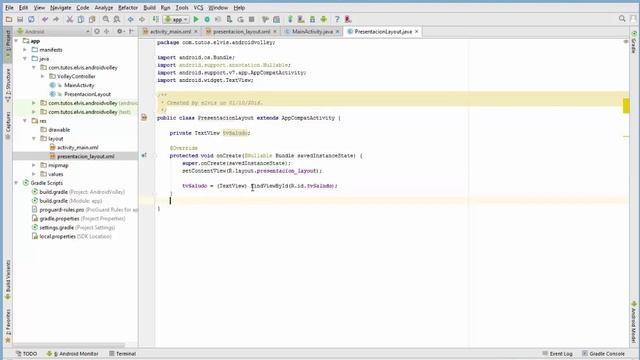Hide the Project panel with collapse icon
This screenshot has height=360, width=640.
point(131,31)
